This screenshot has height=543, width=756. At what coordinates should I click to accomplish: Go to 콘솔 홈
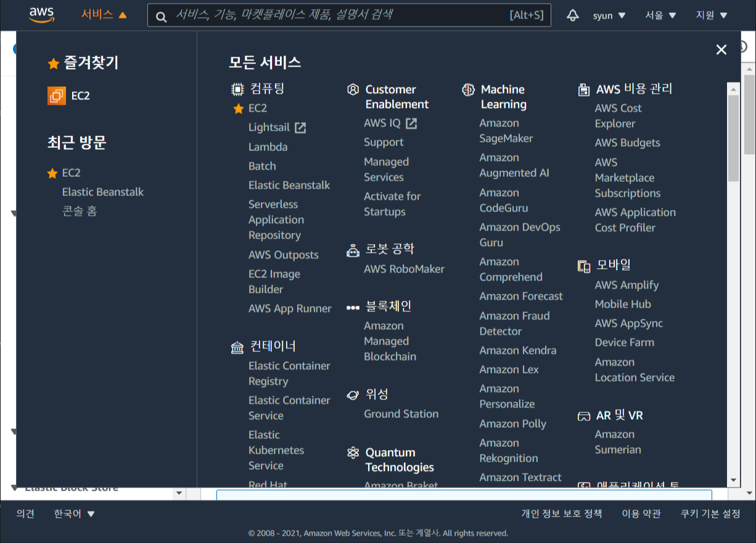(x=80, y=211)
